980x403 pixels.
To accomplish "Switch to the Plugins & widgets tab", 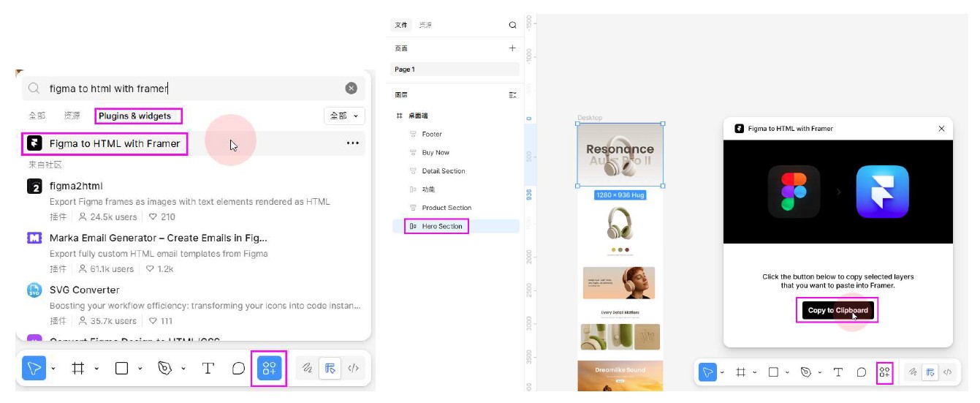I will click(138, 116).
